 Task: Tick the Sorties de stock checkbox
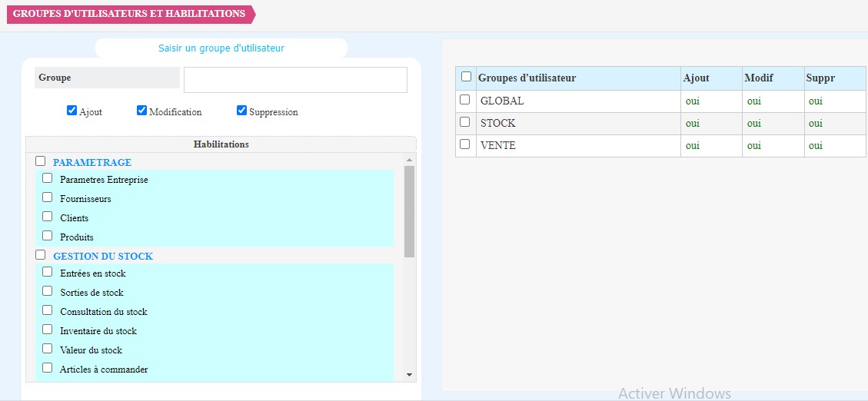pos(48,291)
